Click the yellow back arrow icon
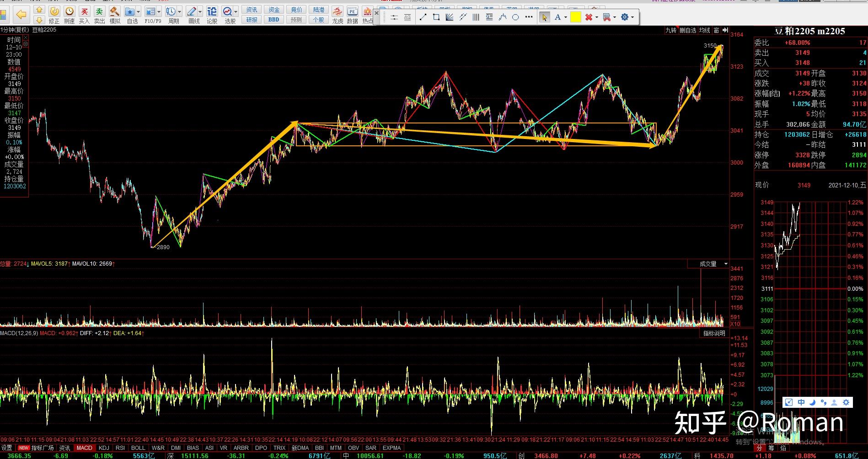Screen dimensions: 868x459 tap(21, 15)
